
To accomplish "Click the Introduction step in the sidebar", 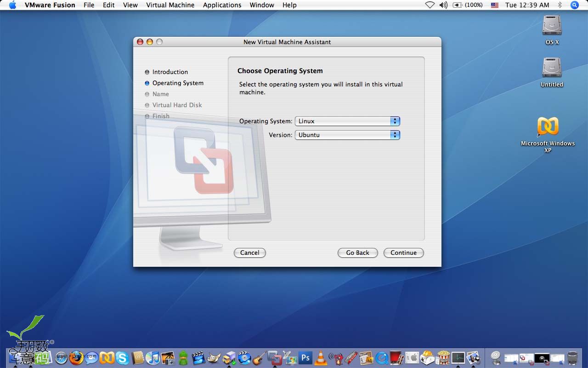I will click(x=170, y=72).
